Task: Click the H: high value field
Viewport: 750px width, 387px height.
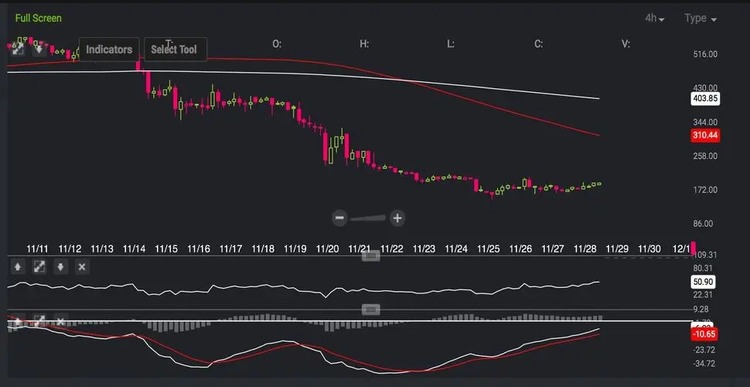Action: tap(364, 44)
